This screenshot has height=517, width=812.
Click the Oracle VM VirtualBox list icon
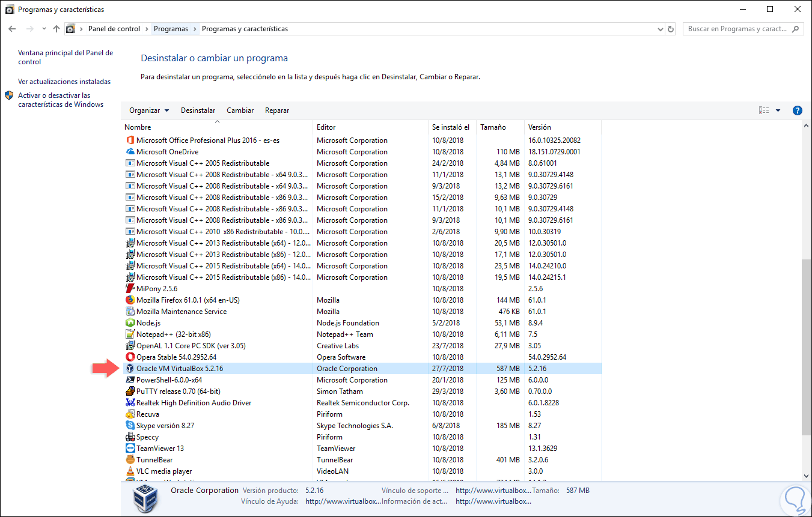click(130, 369)
